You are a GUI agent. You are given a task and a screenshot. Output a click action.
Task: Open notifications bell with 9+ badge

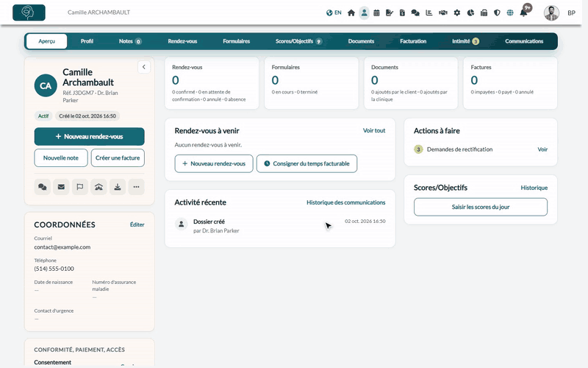coord(524,13)
